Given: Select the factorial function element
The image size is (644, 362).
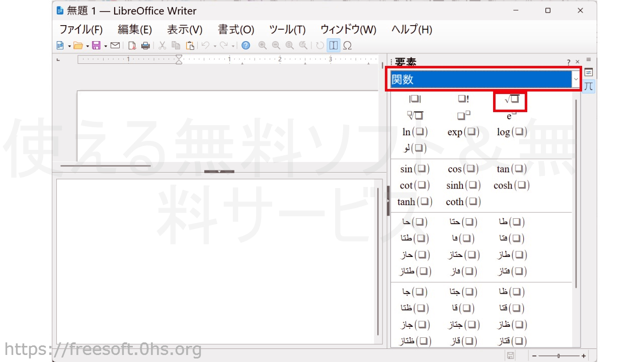Looking at the screenshot, I should [463, 100].
